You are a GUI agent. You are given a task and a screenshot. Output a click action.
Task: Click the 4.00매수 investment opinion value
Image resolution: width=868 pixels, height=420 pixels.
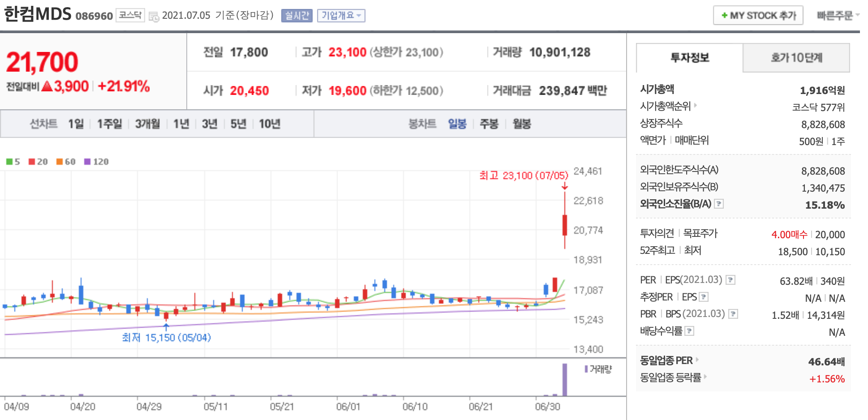[x=789, y=235]
